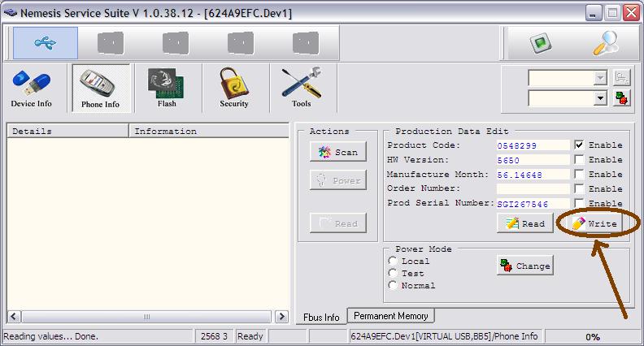644x346 pixels.
Task: Click icon beside lower combo box
Action: 621,98
